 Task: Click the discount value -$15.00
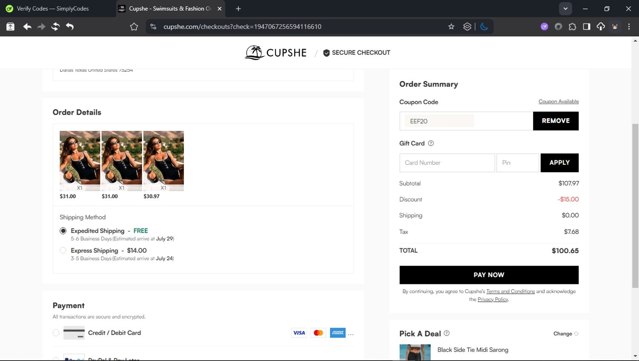click(x=568, y=199)
